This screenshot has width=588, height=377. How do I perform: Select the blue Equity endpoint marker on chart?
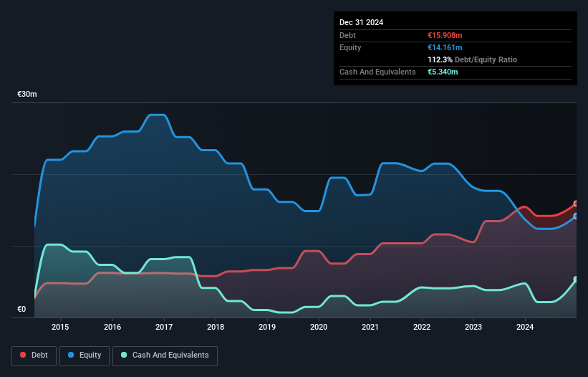tap(576, 216)
